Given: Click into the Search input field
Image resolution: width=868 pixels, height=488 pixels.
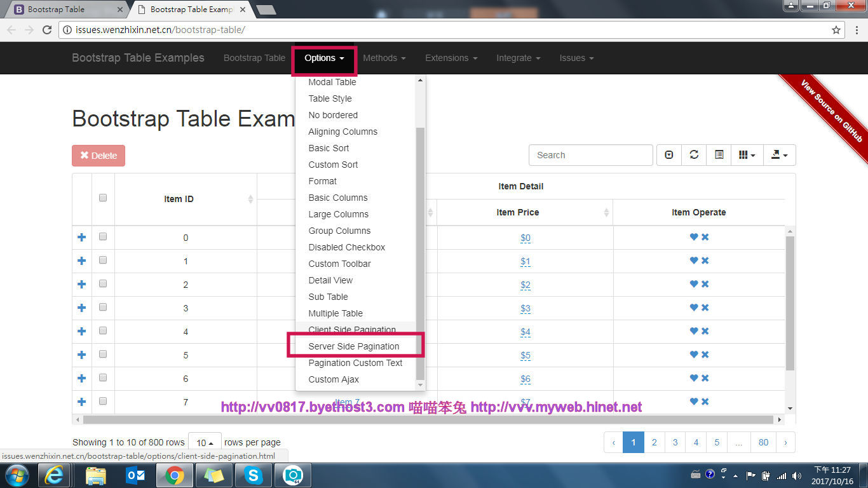Looking at the screenshot, I should [x=591, y=155].
